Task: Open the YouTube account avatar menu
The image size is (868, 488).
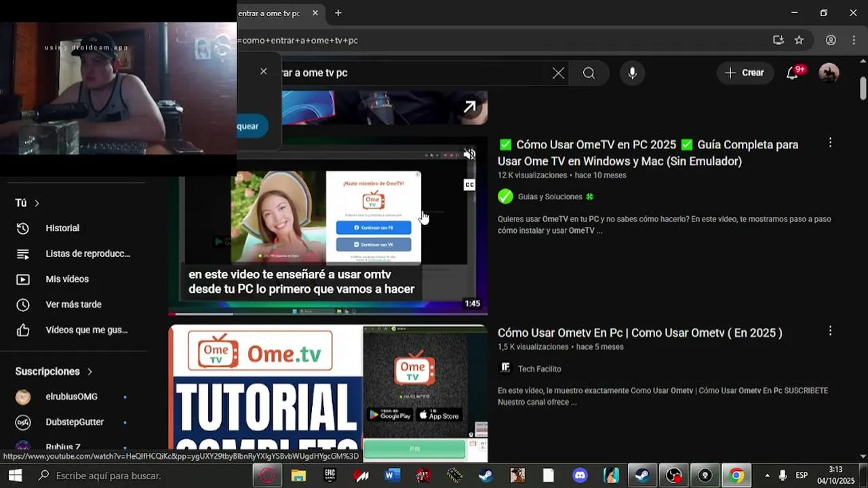Action: tap(829, 73)
